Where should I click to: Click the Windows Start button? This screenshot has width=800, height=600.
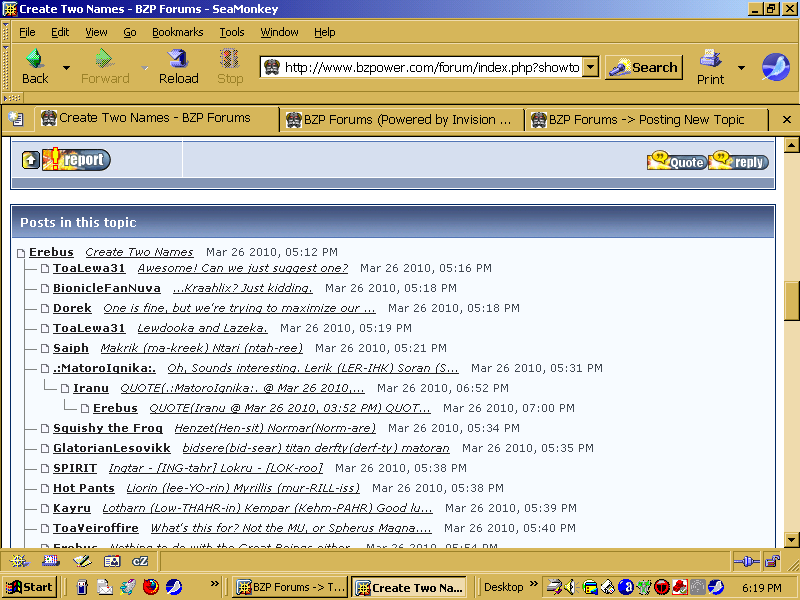(29, 587)
